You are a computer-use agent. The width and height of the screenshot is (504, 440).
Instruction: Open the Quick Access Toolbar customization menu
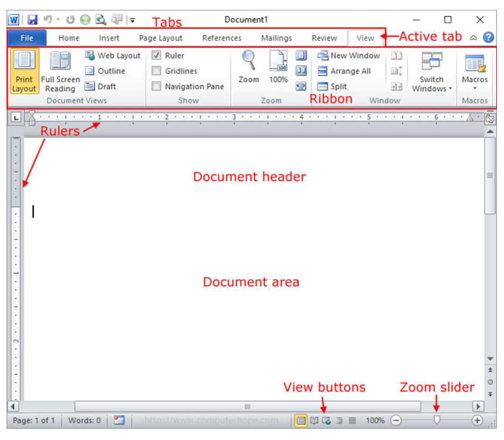click(x=132, y=20)
